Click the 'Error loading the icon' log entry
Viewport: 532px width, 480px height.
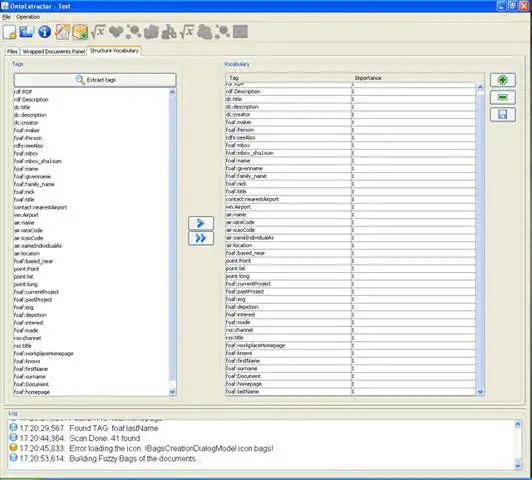[171, 448]
